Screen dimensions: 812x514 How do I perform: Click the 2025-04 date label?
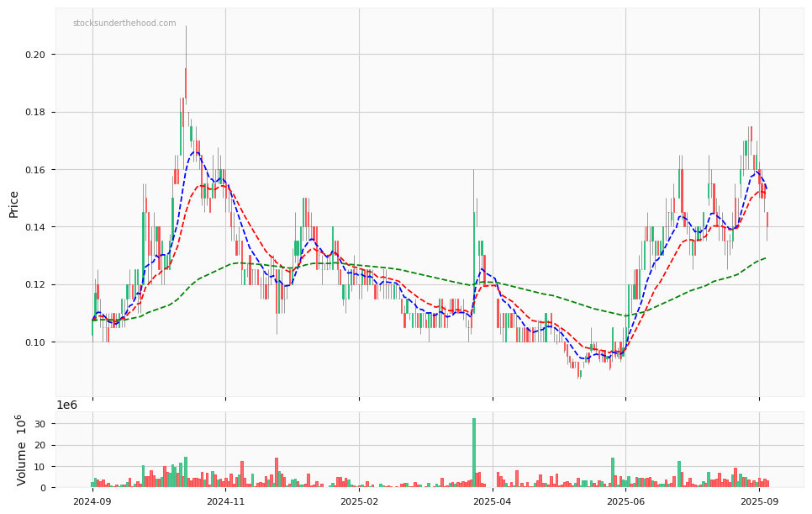[493, 501]
